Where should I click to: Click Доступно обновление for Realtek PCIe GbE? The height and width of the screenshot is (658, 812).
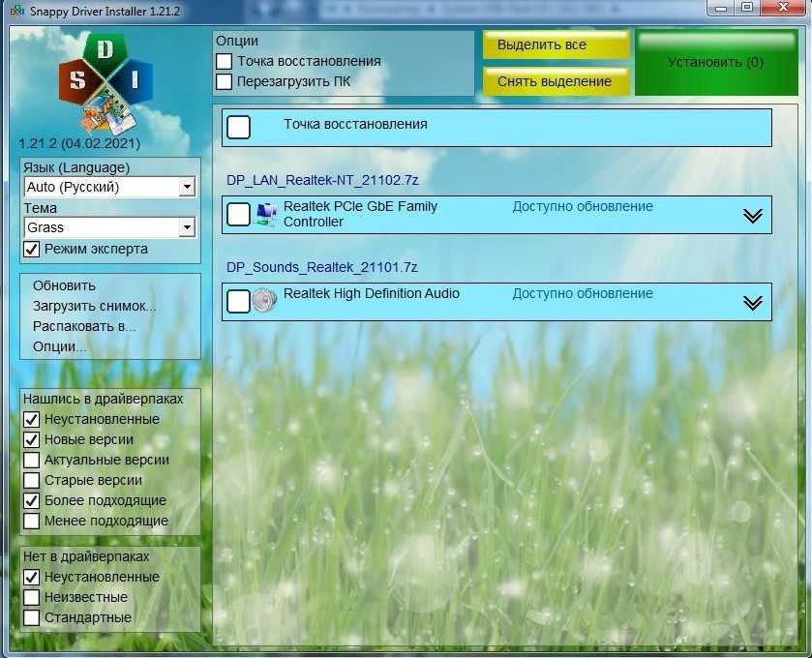[583, 206]
